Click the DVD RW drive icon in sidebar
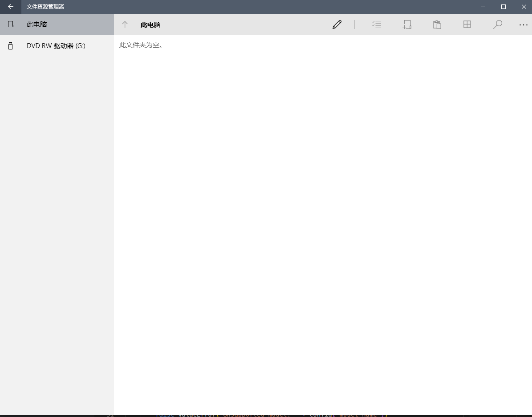The height and width of the screenshot is (417, 532). click(x=11, y=46)
